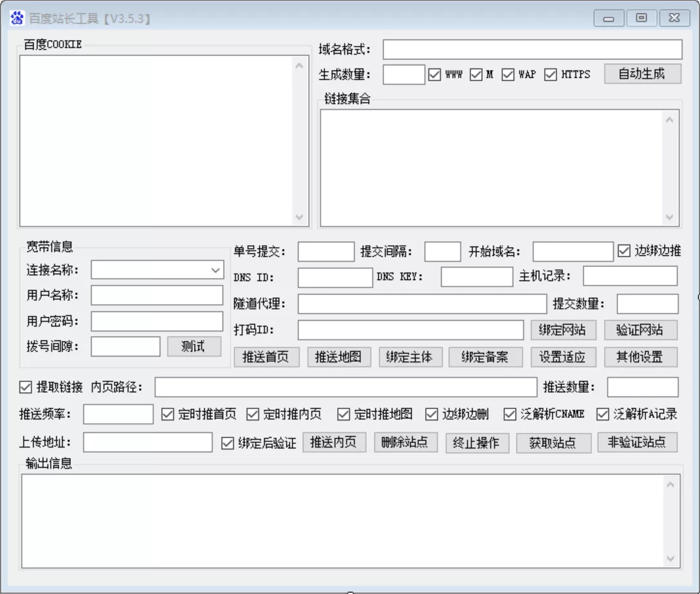The width and height of the screenshot is (700, 594).
Task: Focus the 推送频率 input field
Action: (119, 415)
